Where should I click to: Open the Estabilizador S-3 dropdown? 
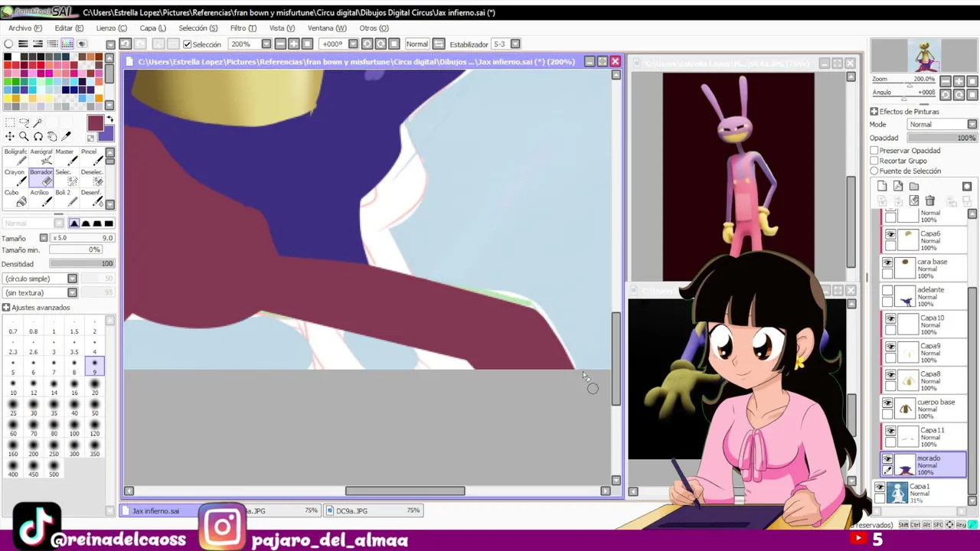tap(515, 44)
